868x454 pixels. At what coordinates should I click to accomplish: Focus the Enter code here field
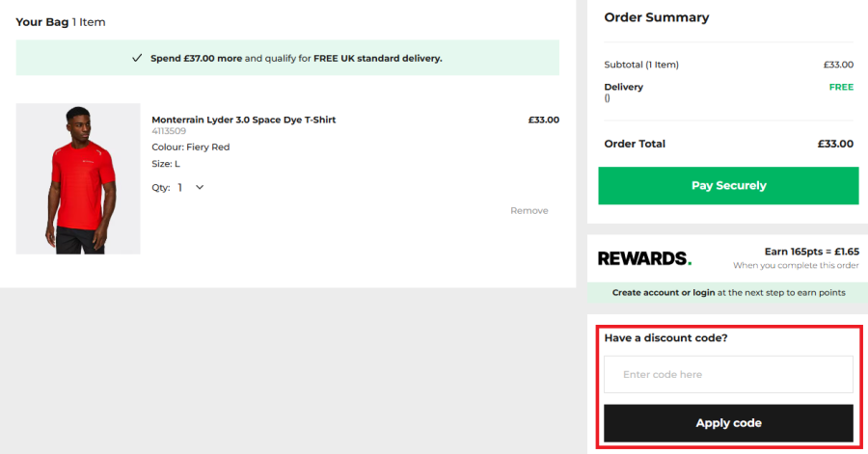click(728, 374)
